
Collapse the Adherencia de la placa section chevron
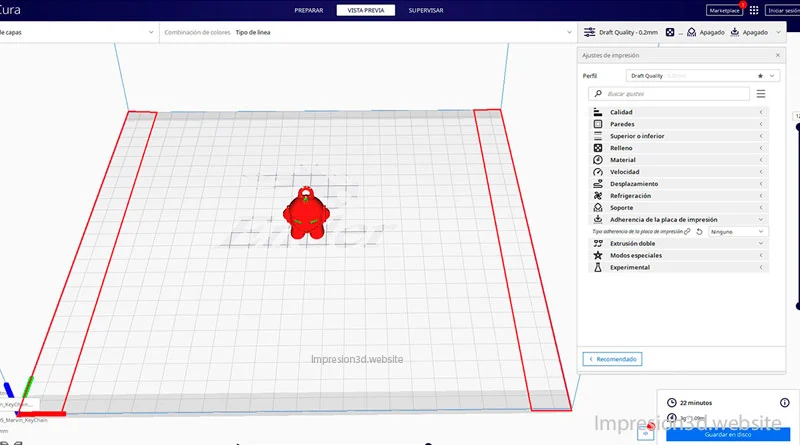[x=761, y=219]
